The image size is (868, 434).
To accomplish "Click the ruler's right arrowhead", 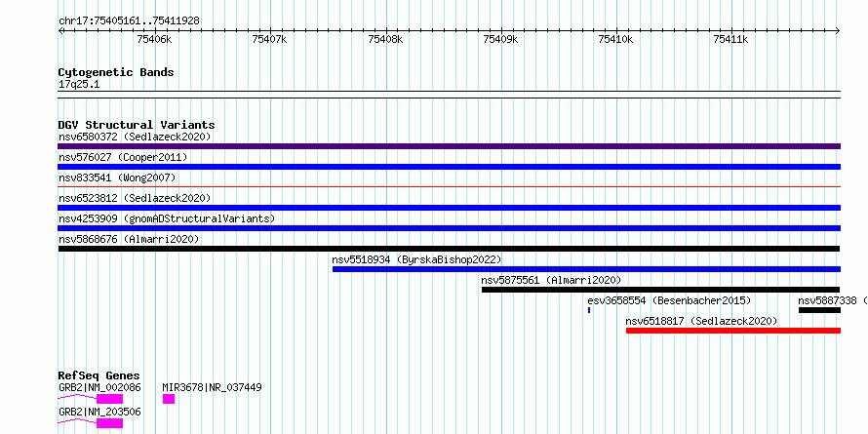I will [x=838, y=30].
